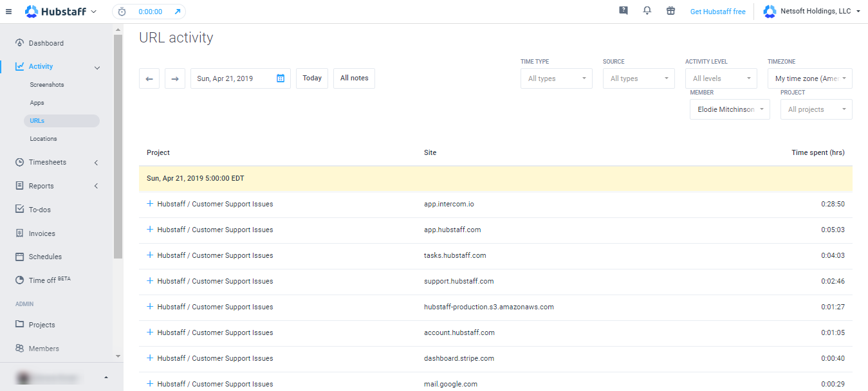Collapse the Activity menu chevron
Image resolution: width=868 pixels, height=391 pixels.
[x=97, y=67]
